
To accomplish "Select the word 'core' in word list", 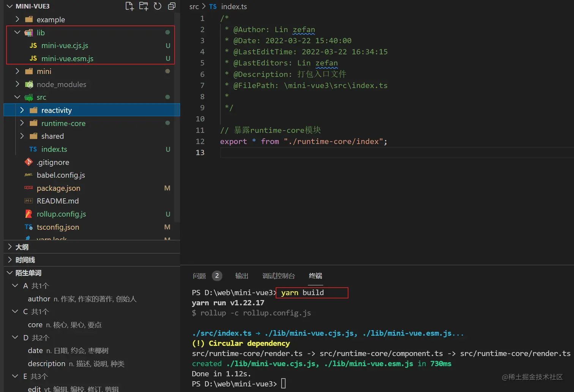I will click(35, 324).
